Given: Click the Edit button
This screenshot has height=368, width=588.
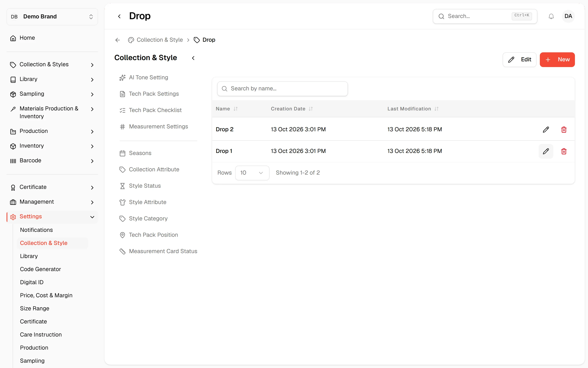Looking at the screenshot, I should click(519, 60).
